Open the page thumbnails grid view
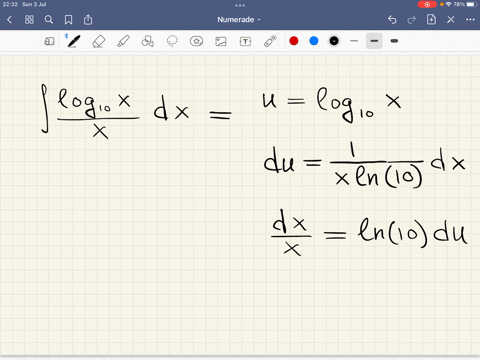The image size is (480, 360). (x=29, y=20)
